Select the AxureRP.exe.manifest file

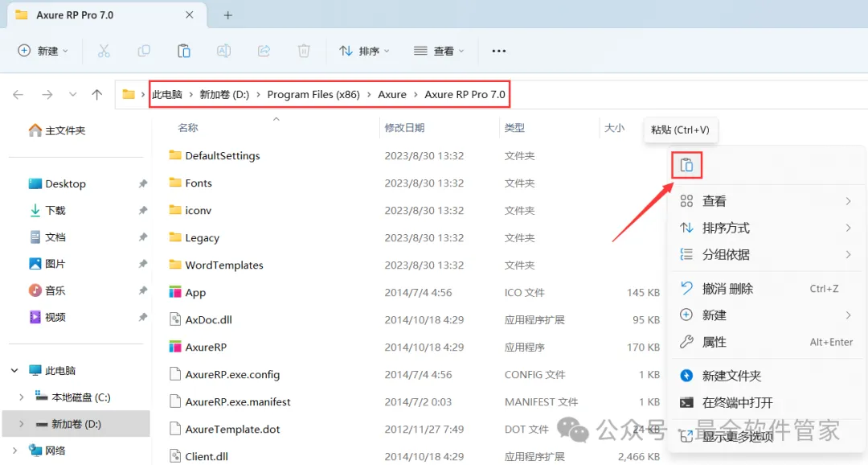[231, 401]
